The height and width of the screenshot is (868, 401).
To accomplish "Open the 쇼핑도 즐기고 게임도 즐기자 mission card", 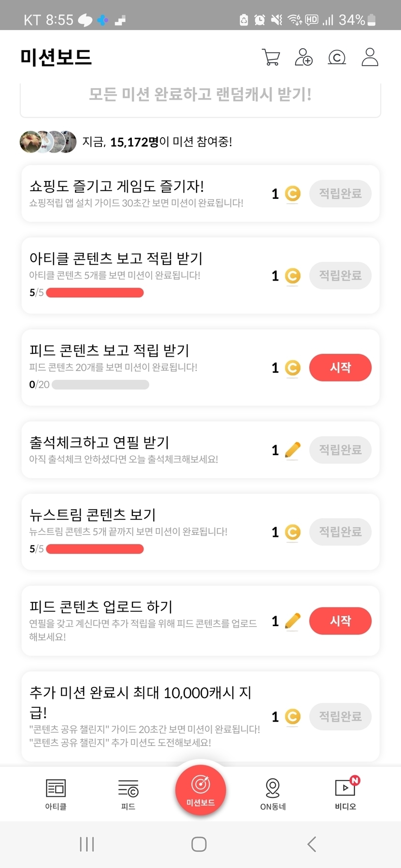I will coord(145,194).
